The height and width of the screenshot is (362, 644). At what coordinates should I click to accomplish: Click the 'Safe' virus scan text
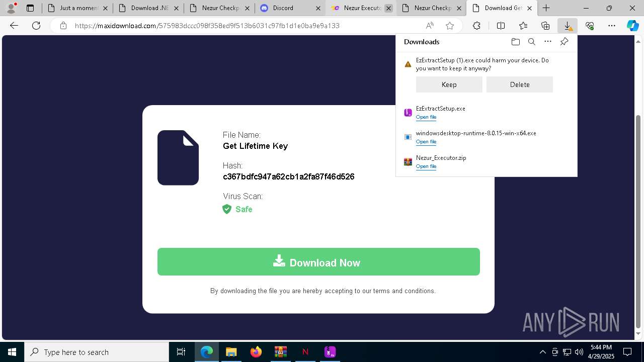244,209
